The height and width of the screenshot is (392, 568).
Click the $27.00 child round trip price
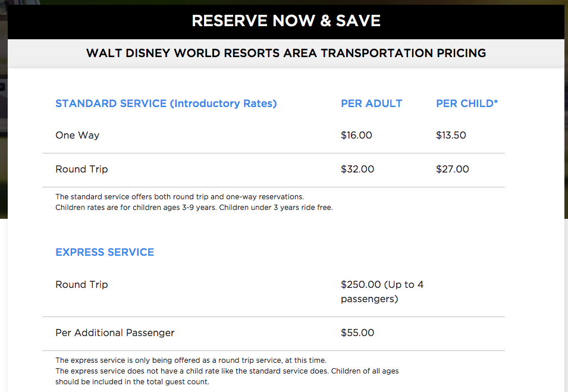point(453,169)
